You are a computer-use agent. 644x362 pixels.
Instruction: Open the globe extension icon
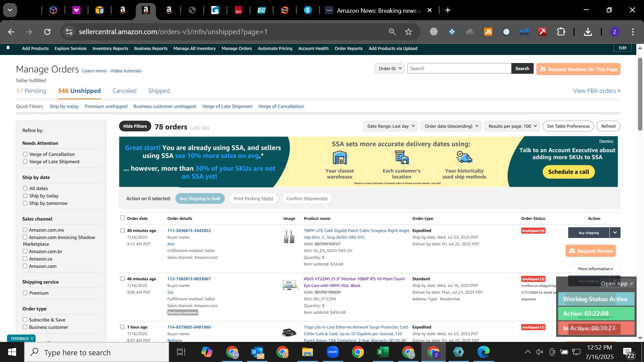[x=434, y=32]
